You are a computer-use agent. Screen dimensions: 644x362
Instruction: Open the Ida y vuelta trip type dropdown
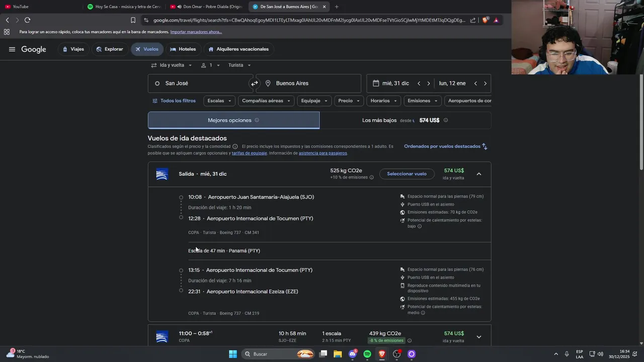point(172,65)
